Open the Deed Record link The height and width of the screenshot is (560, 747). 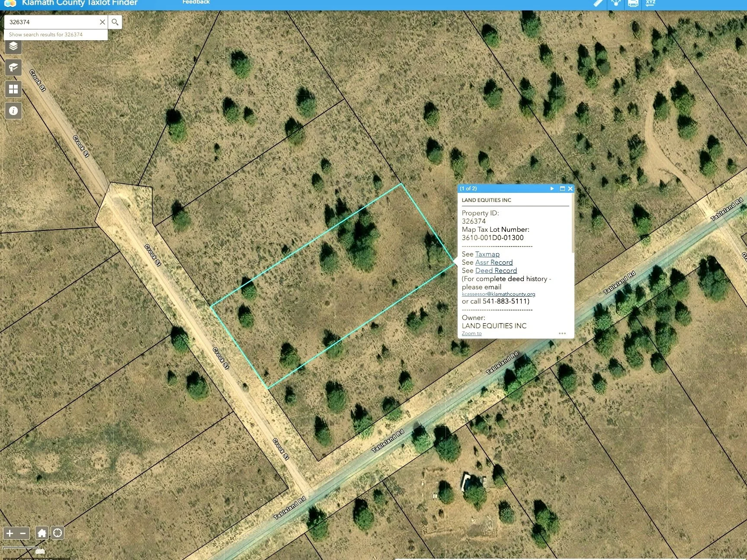(x=496, y=270)
